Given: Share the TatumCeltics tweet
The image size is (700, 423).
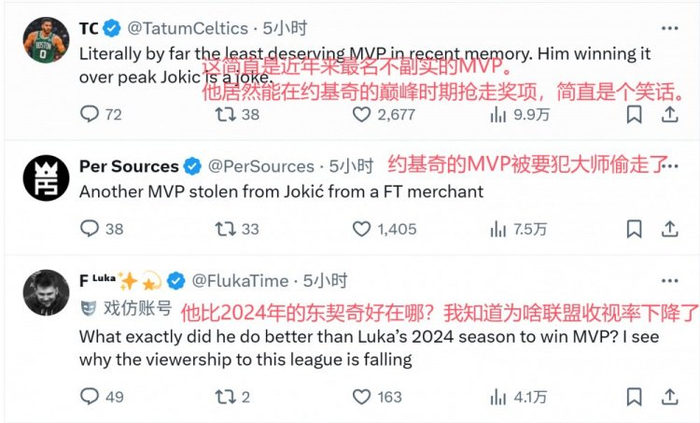Looking at the screenshot, I should coord(672,115).
